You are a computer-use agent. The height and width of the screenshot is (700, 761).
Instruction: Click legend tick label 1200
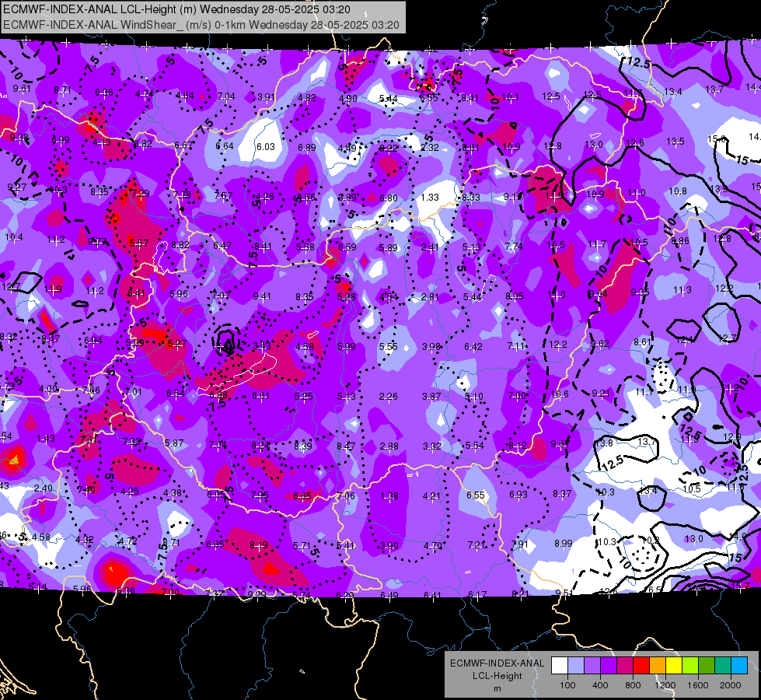[x=665, y=685]
